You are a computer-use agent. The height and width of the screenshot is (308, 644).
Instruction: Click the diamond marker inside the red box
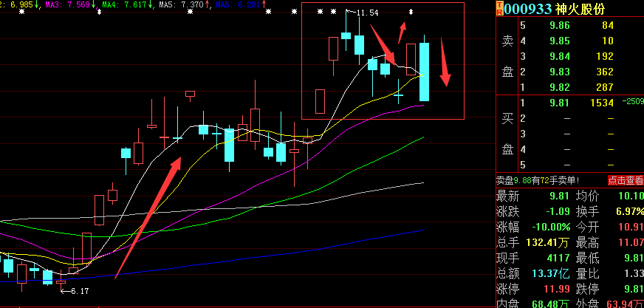411,13
